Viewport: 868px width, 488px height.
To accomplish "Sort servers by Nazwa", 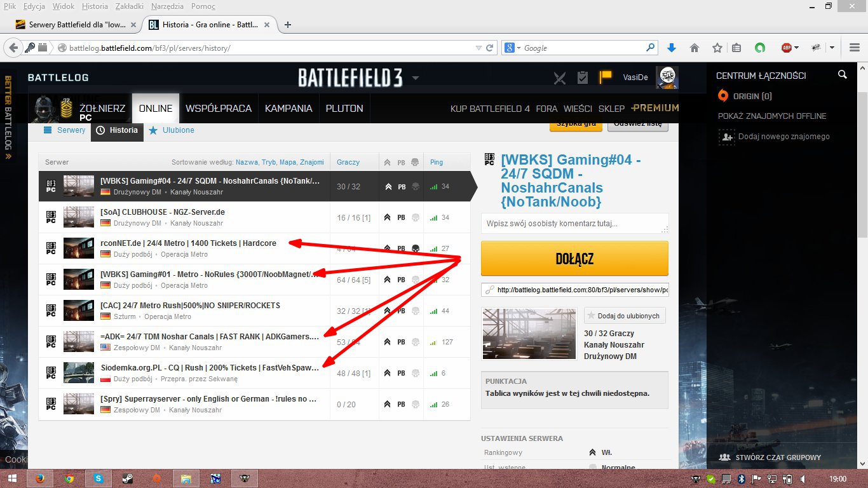I will pyautogui.click(x=247, y=162).
